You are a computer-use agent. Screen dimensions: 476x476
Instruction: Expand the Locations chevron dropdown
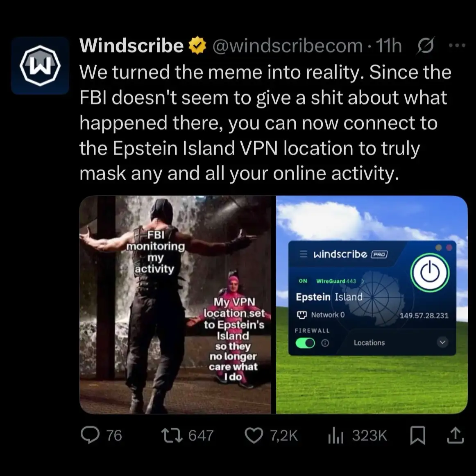coord(442,342)
